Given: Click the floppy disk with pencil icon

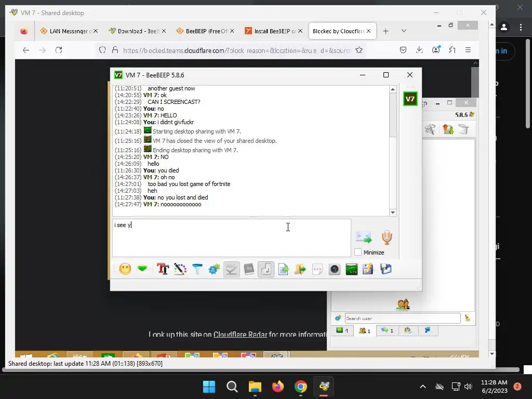Looking at the screenshot, I should pyautogui.click(x=368, y=269).
